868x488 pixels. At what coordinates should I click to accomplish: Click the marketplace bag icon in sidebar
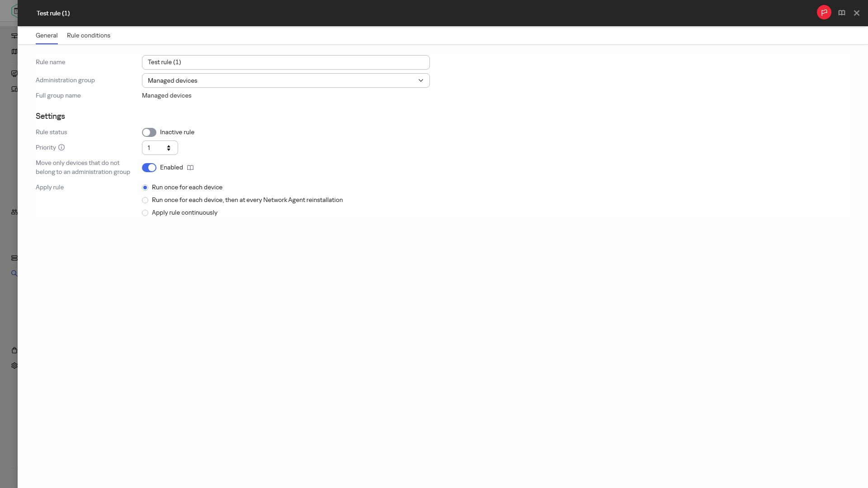pos(14,350)
